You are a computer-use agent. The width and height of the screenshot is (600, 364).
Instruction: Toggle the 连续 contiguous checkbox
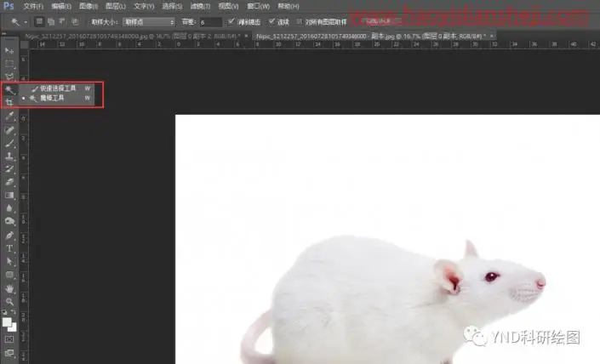(x=271, y=21)
